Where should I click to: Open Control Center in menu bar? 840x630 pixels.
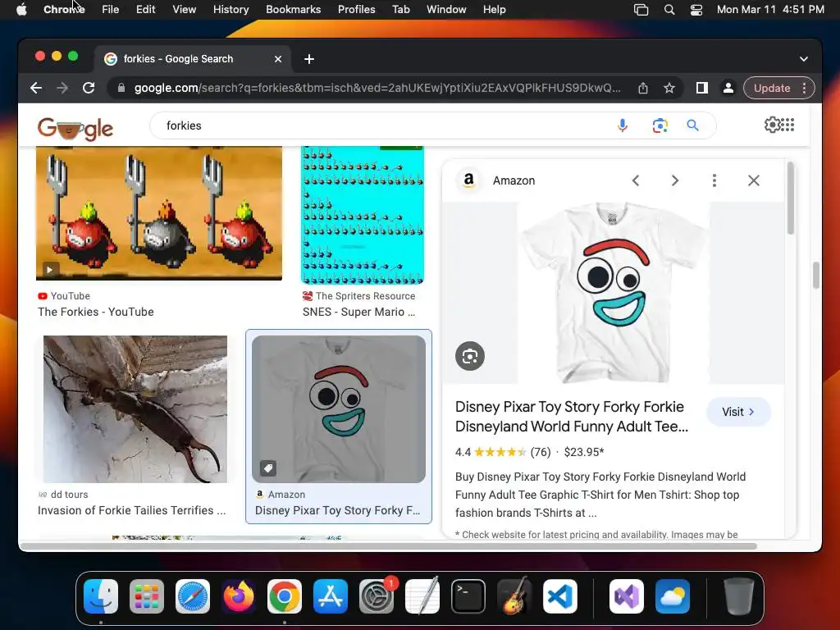point(696,9)
